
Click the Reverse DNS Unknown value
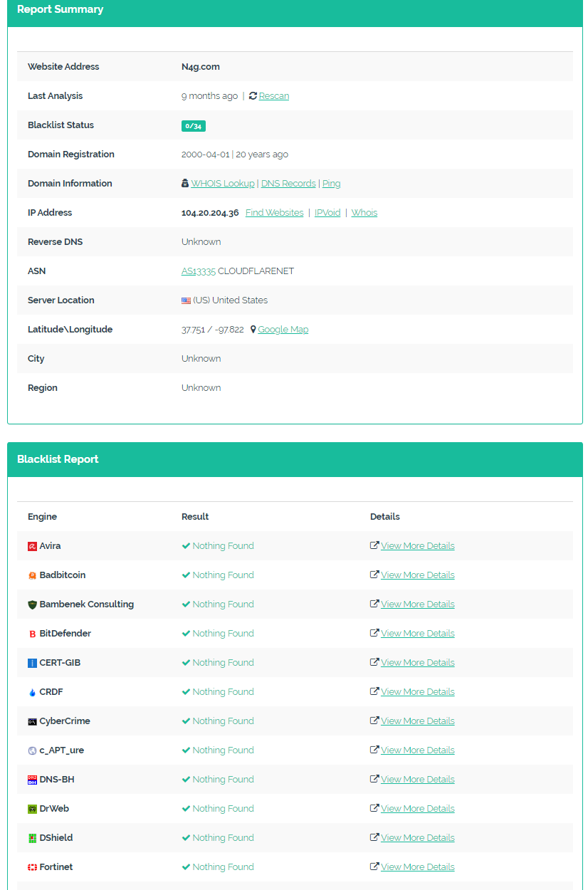pos(201,242)
